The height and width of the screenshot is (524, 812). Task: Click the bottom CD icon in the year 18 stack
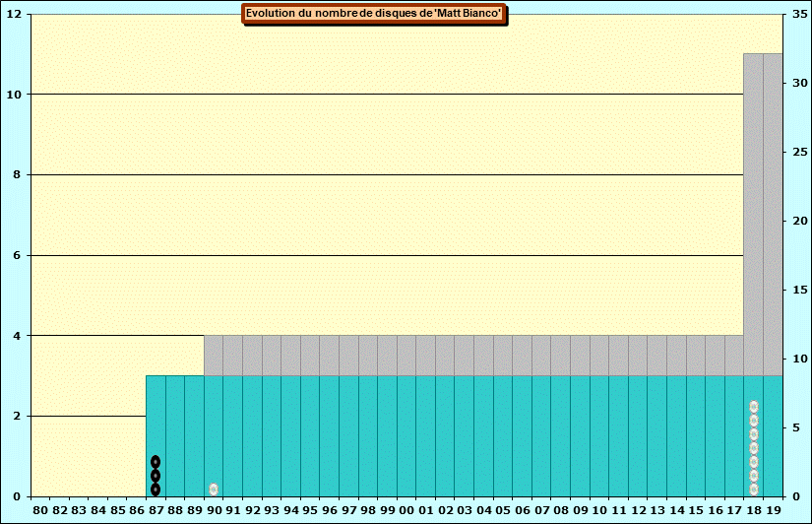tap(754, 490)
